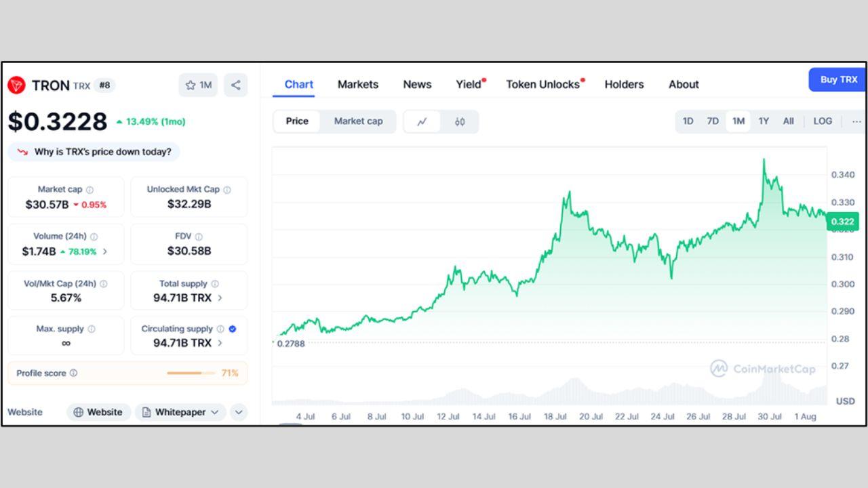The height and width of the screenshot is (488, 868).
Task: Toggle chart to Price view
Action: click(x=297, y=121)
